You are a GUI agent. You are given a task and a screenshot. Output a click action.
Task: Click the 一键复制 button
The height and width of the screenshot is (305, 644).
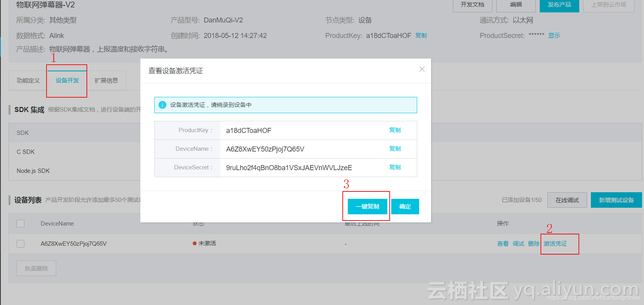tap(368, 207)
